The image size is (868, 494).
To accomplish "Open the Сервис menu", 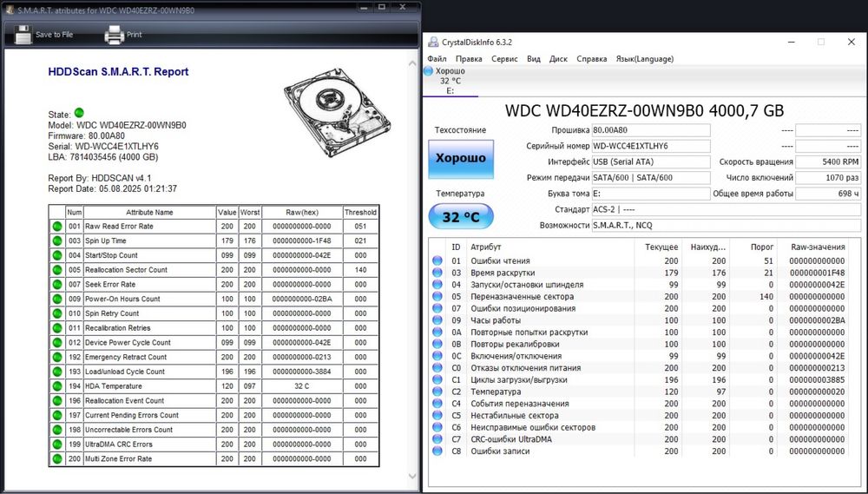I will pyautogui.click(x=504, y=59).
